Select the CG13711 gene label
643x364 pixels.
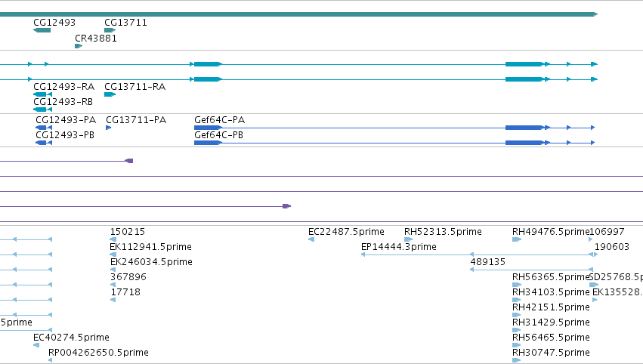(x=125, y=23)
